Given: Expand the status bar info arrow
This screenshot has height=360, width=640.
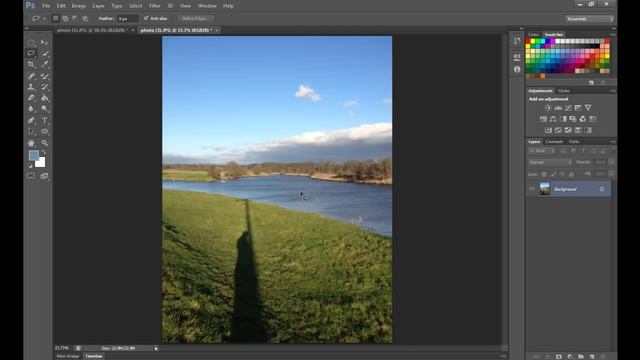Looking at the screenshot, I should [156, 349].
